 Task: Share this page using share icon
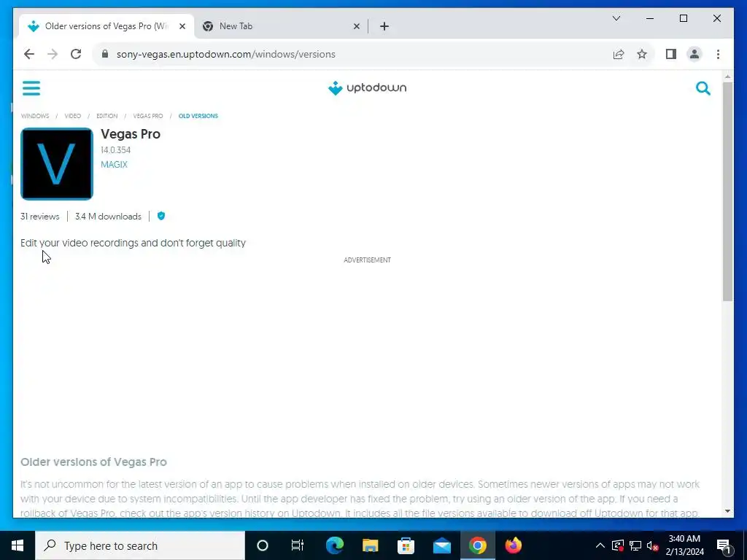[x=619, y=54]
